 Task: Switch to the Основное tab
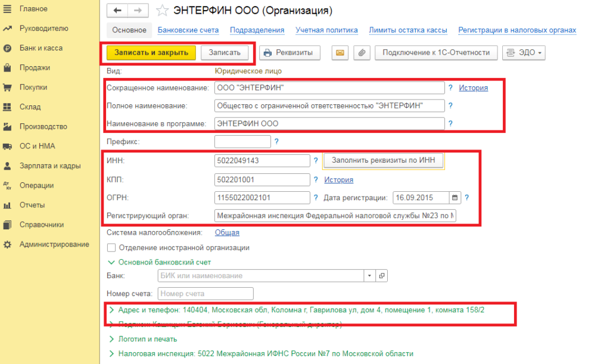(129, 30)
